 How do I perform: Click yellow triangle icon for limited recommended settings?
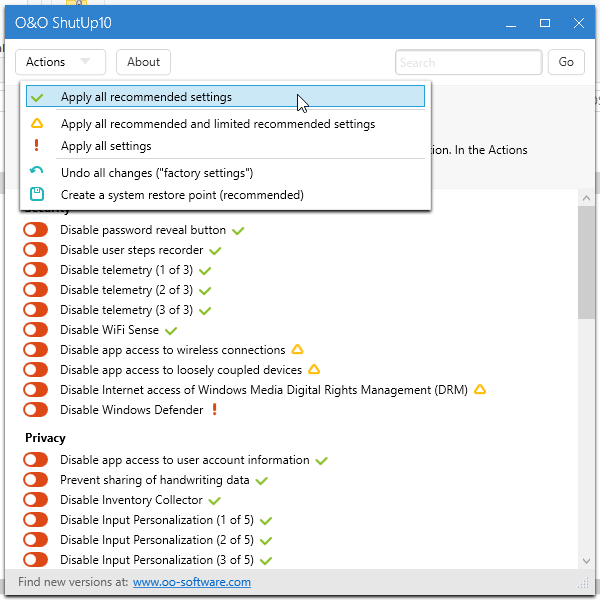[37, 123]
